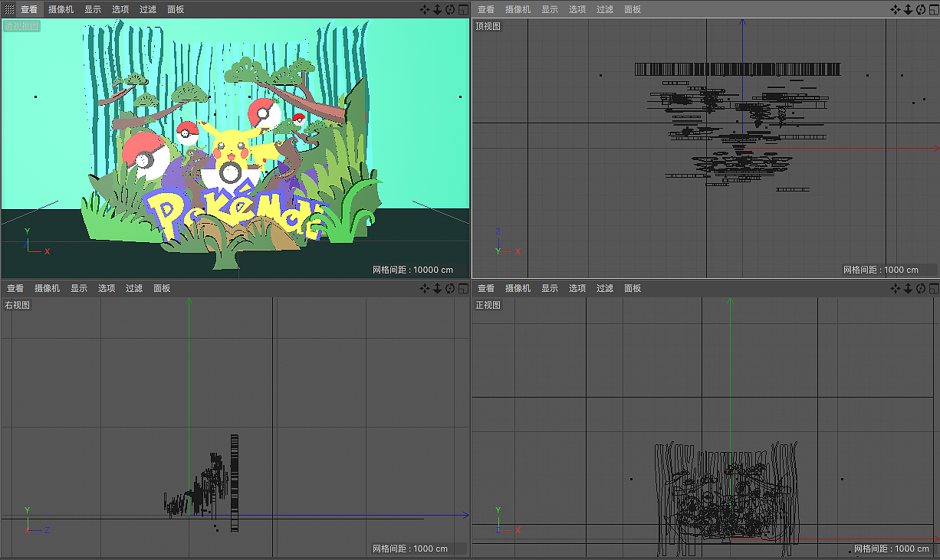
Task: Click the 右视图 viewport label
Action: coord(17,305)
